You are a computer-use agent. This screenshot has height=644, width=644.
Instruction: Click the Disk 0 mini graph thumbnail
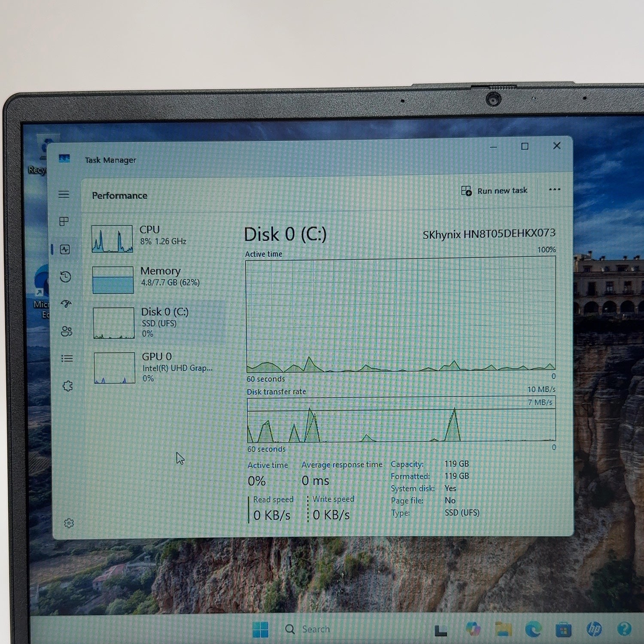114,323
